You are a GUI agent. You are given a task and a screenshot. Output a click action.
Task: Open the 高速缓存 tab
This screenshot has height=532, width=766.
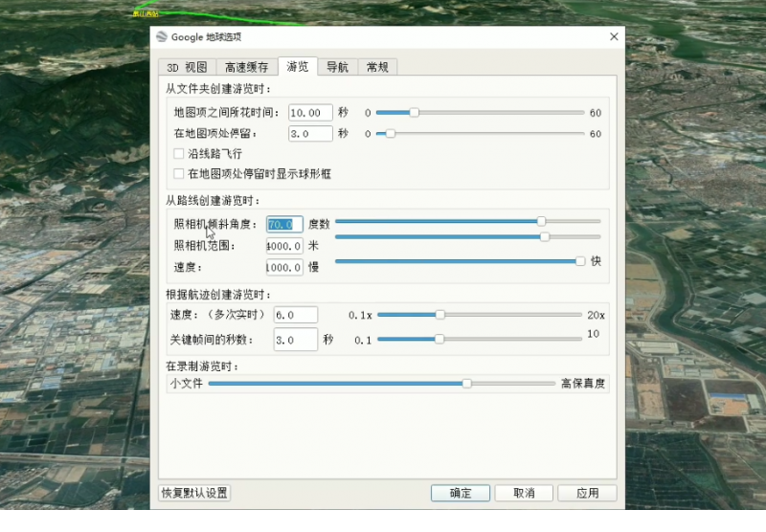click(x=247, y=67)
